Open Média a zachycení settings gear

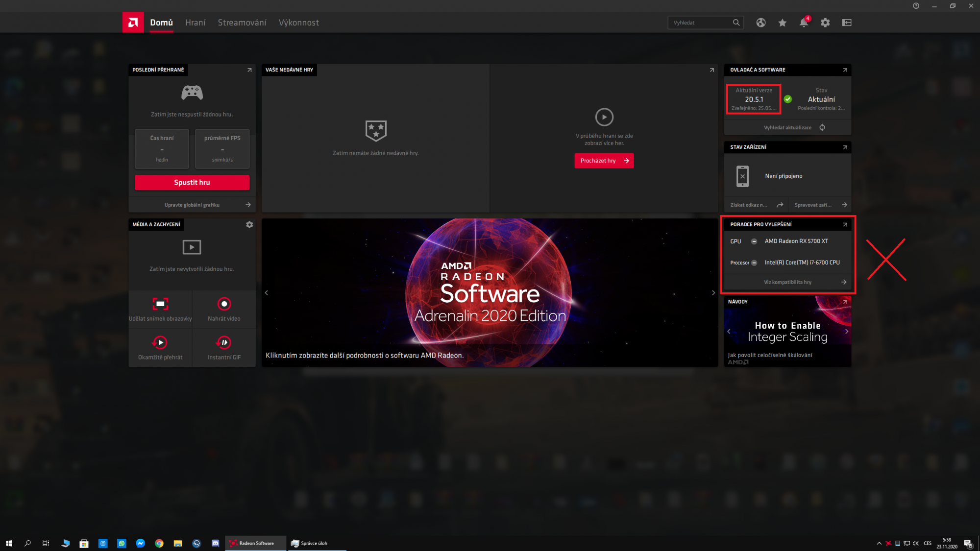249,224
